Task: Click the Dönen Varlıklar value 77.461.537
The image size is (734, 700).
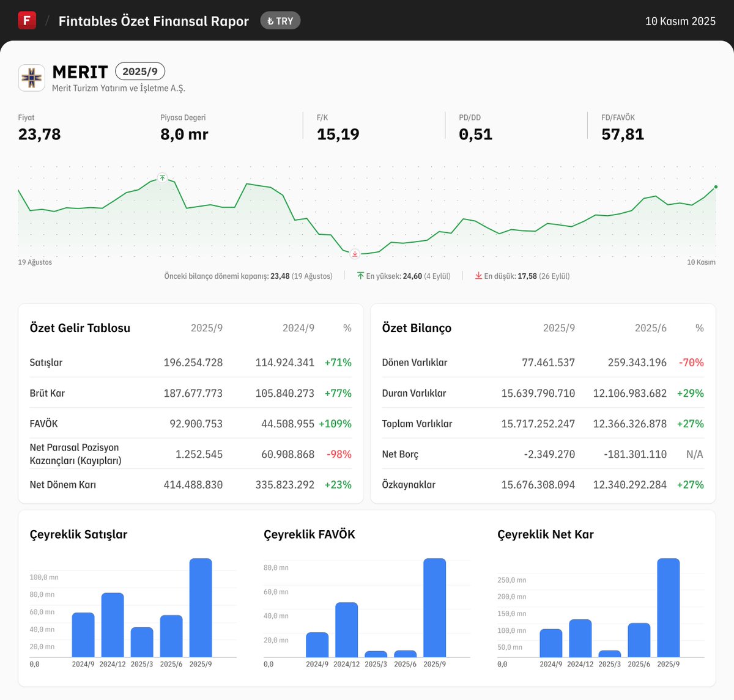Action: (x=549, y=363)
